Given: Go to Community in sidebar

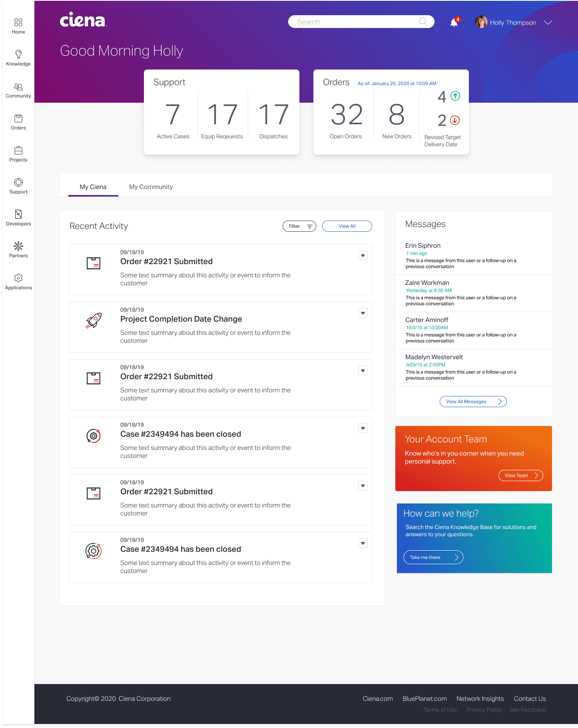Looking at the screenshot, I should pos(18,90).
